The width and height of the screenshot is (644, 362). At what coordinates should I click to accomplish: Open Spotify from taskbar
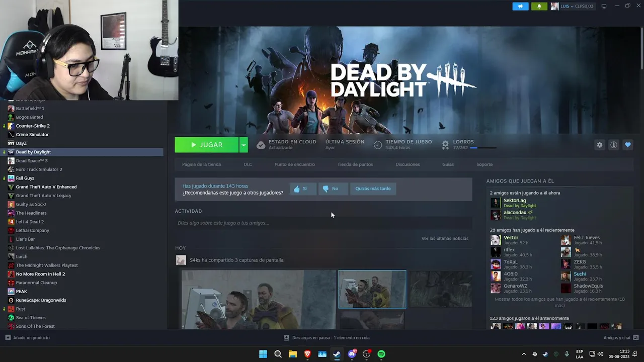coord(381,354)
